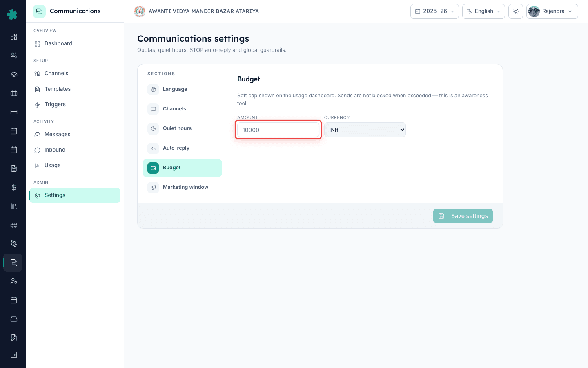Click the Auto-reply arrow icon
Viewport: 588px width, 368px height.
pos(153,148)
